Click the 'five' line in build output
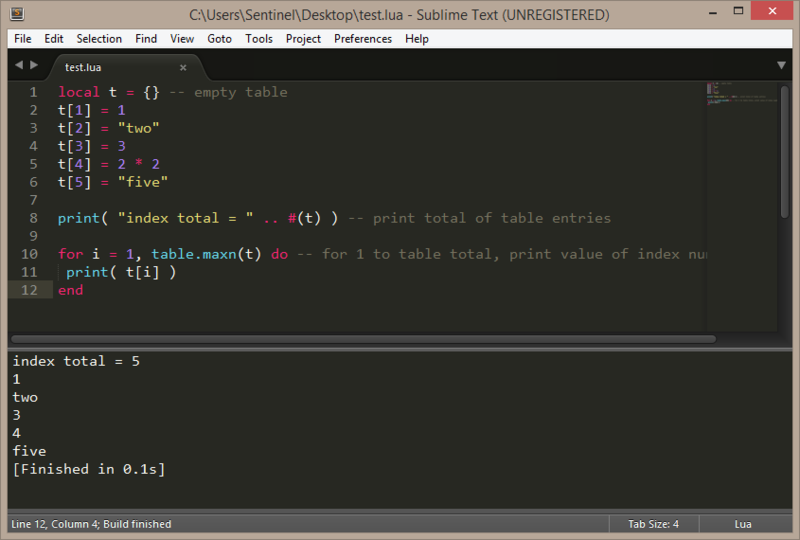Viewport: 800px width, 540px height. coord(29,451)
